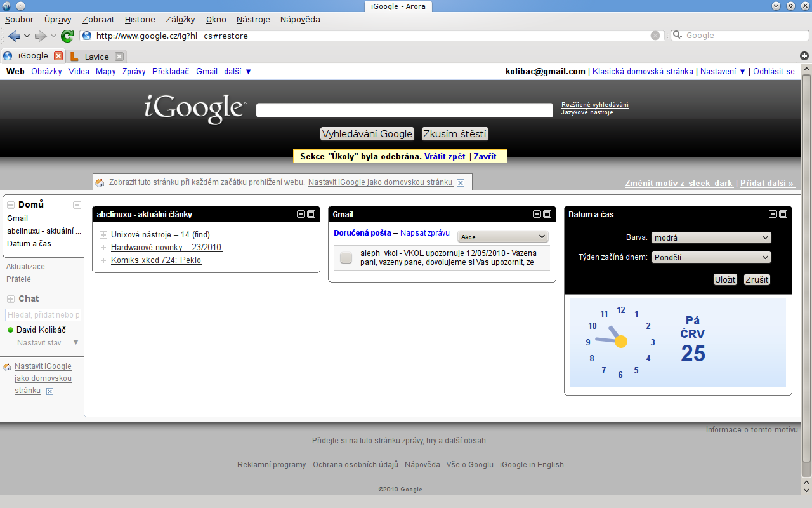Viewport: 812px width, 508px height.
Task: Click into the iGoogle search input field
Action: tap(404, 110)
